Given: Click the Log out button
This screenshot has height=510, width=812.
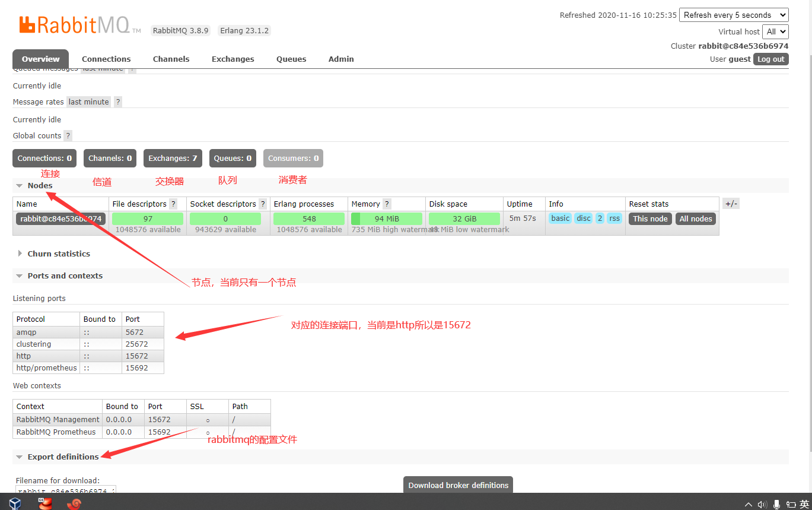Looking at the screenshot, I should pyautogui.click(x=771, y=59).
